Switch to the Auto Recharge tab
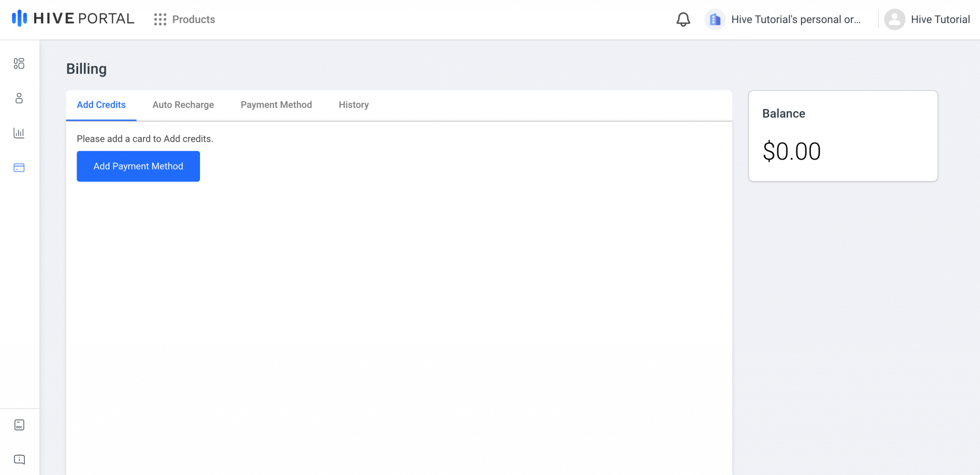 coord(183,104)
